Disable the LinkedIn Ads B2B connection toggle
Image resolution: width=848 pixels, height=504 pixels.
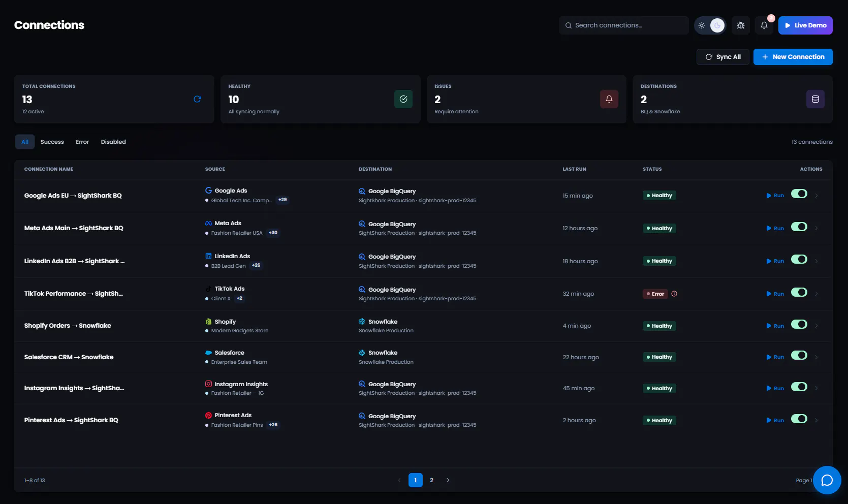pyautogui.click(x=799, y=259)
